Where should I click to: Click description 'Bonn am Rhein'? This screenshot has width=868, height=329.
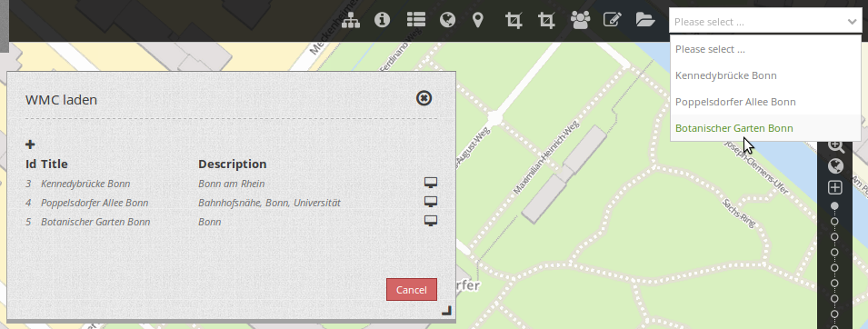click(x=232, y=184)
